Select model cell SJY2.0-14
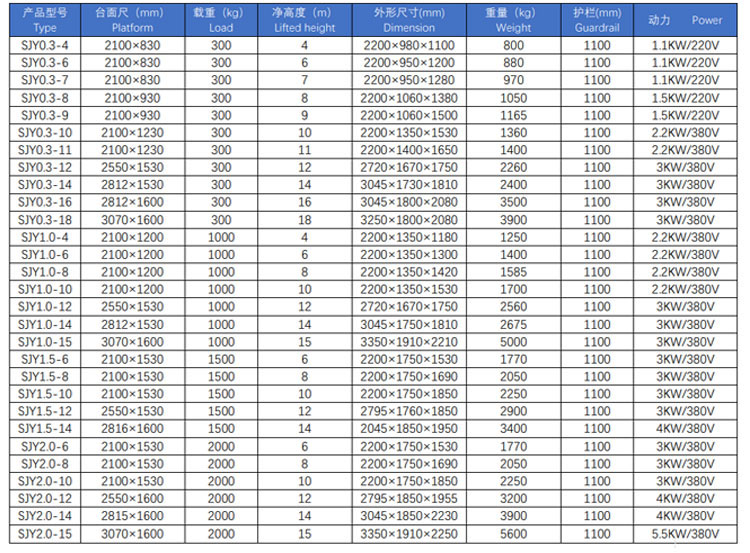This screenshot has width=750, height=553. pos(45,516)
